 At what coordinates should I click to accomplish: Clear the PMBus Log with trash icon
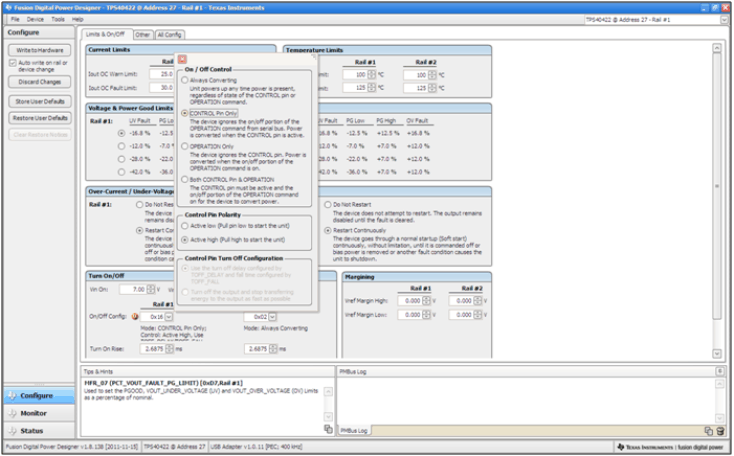tap(720, 431)
